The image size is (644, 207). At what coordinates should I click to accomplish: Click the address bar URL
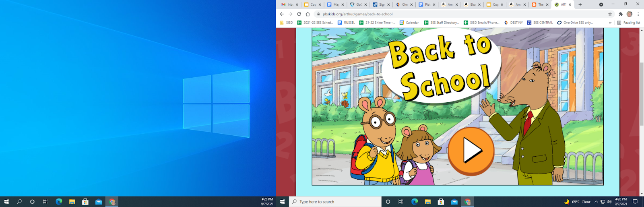(357, 14)
